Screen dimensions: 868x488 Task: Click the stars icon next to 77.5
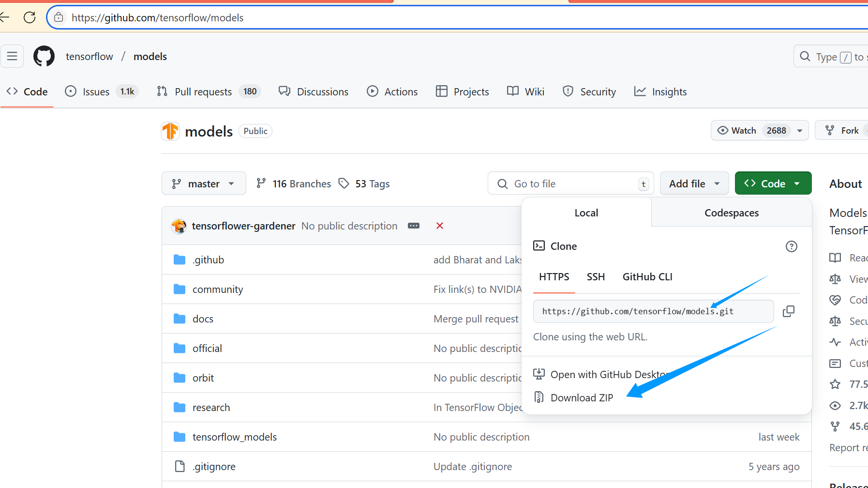point(835,384)
